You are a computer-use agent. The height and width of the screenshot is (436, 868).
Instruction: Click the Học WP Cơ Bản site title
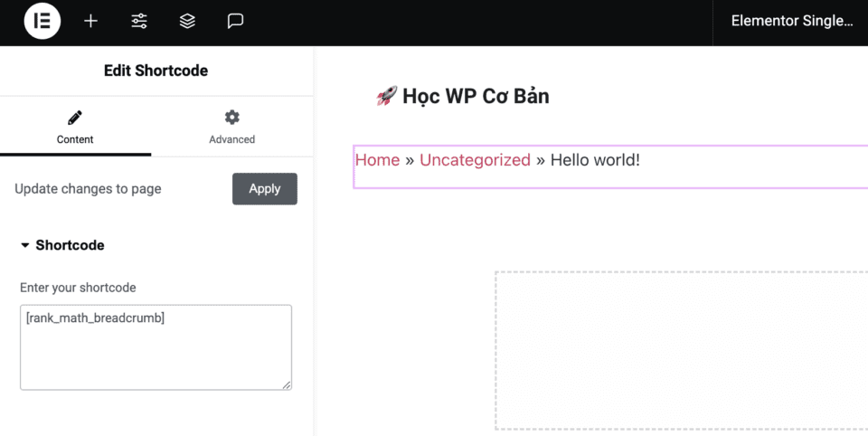[476, 96]
